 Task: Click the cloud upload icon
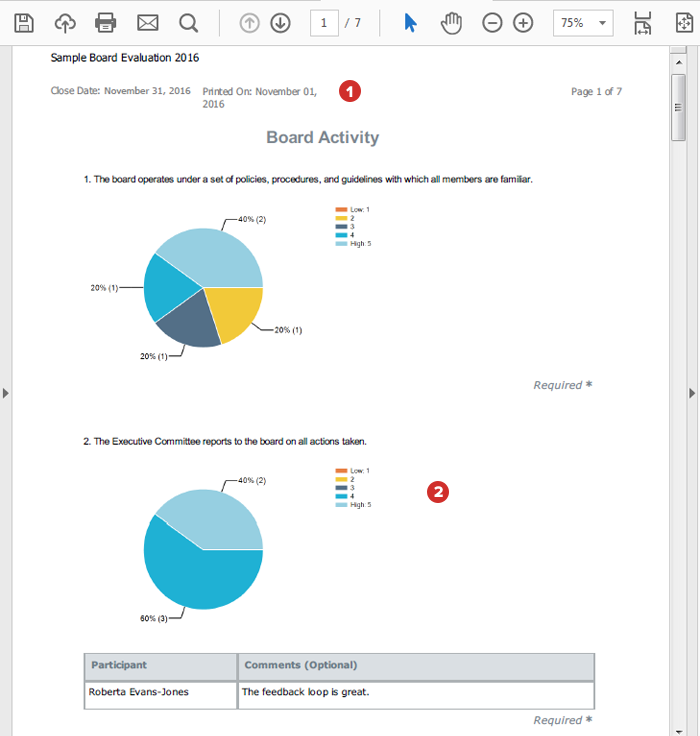pos(65,22)
